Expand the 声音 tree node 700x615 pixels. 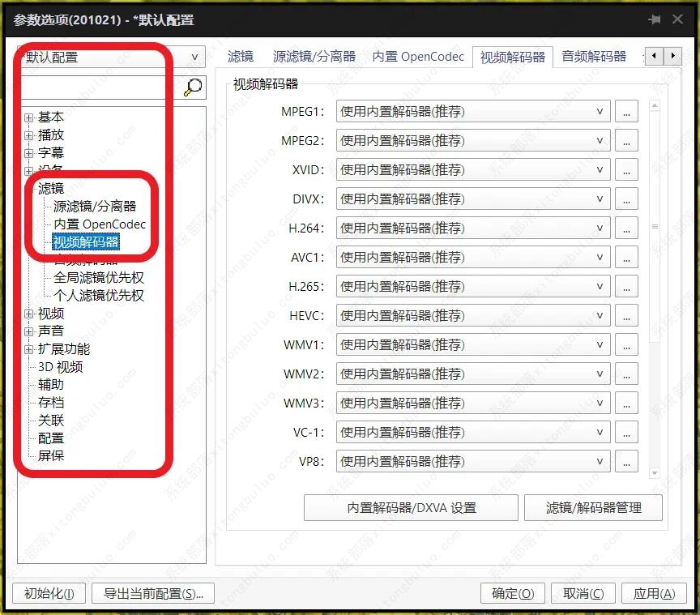click(x=29, y=331)
